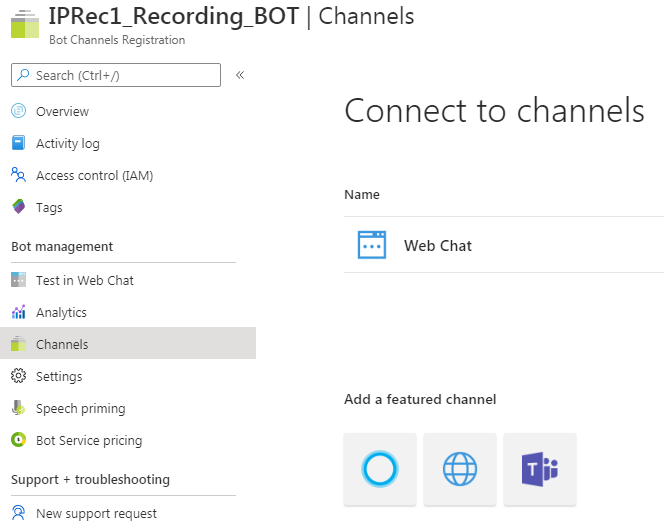Select the Channels menu item
Screen dimensions: 664x530
[x=128, y=343]
